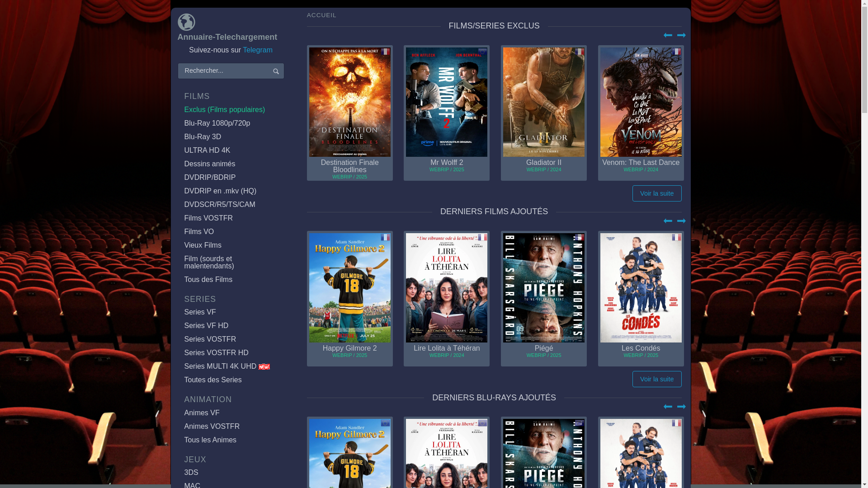This screenshot has height=488, width=868.
Task: Click French flag on Les Condés film poster
Action: click(x=676, y=238)
